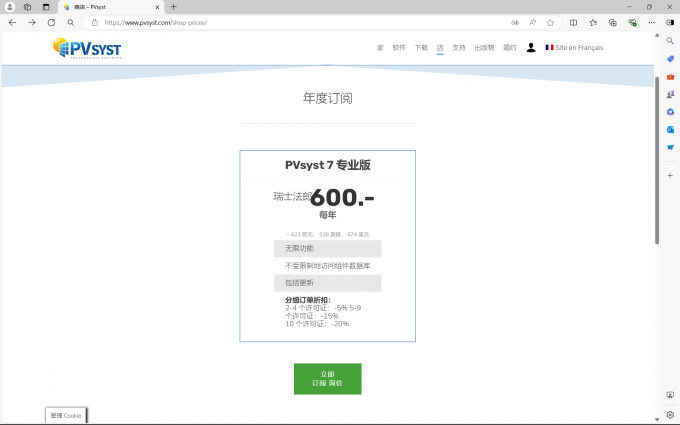The image size is (680, 425).
Task: Open the last site menu item before the user icon
Action: 510,48
